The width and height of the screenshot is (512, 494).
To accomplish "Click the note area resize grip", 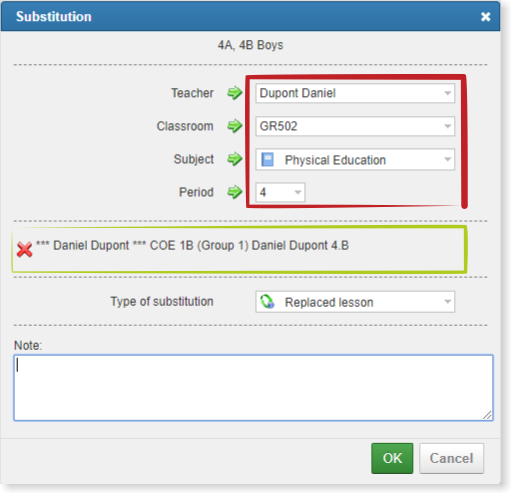I will pos(487,415).
